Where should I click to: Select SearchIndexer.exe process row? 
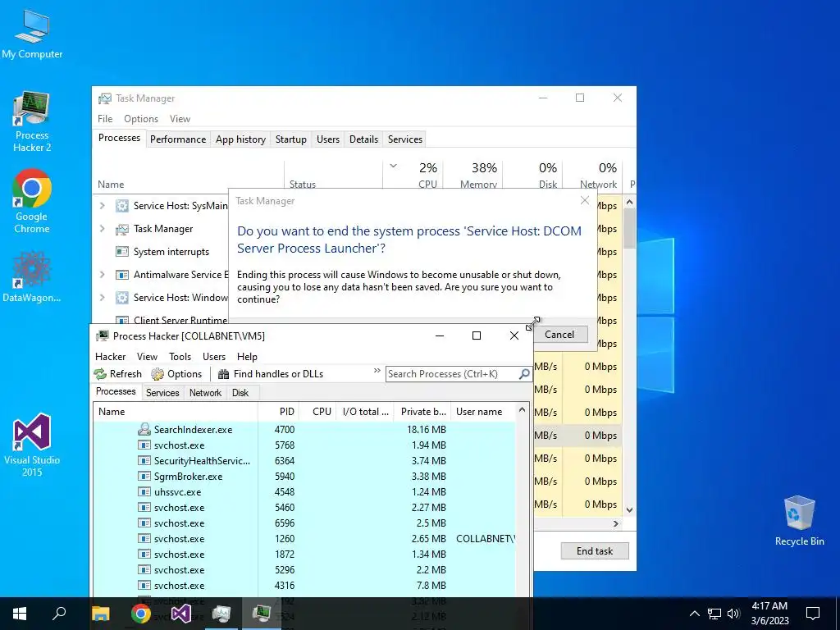pos(304,430)
